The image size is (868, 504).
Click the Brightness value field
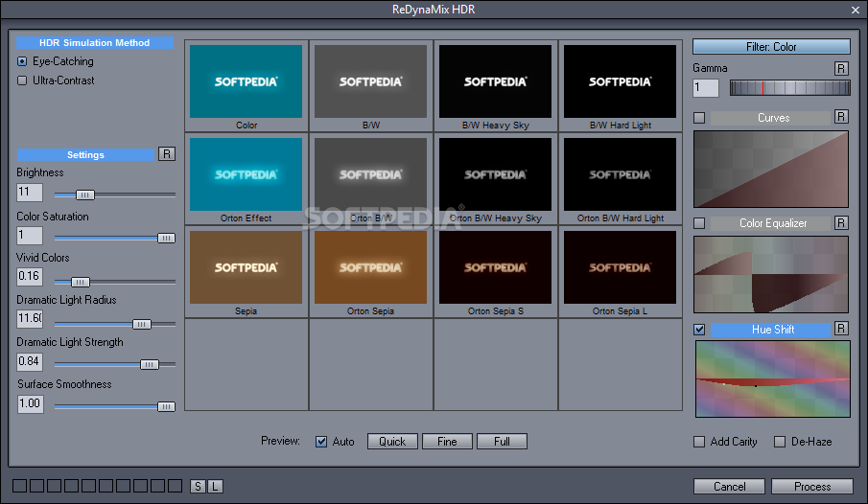click(x=30, y=192)
